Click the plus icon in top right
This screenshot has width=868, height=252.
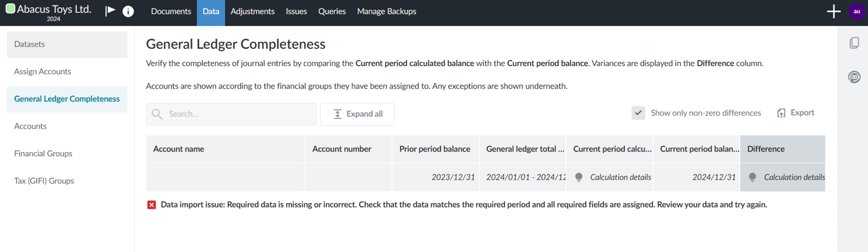pyautogui.click(x=833, y=11)
